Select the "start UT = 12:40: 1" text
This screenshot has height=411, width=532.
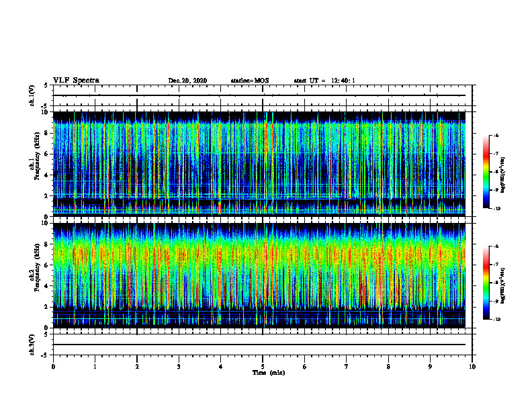click(324, 81)
